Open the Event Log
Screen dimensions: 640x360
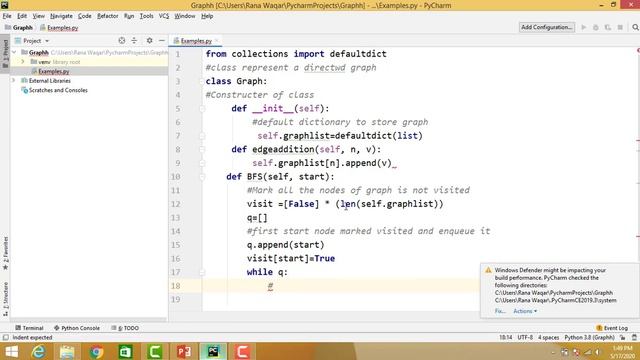pos(612,328)
